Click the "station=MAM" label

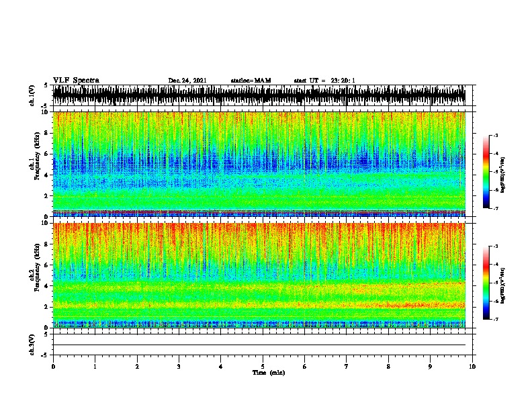251,81
